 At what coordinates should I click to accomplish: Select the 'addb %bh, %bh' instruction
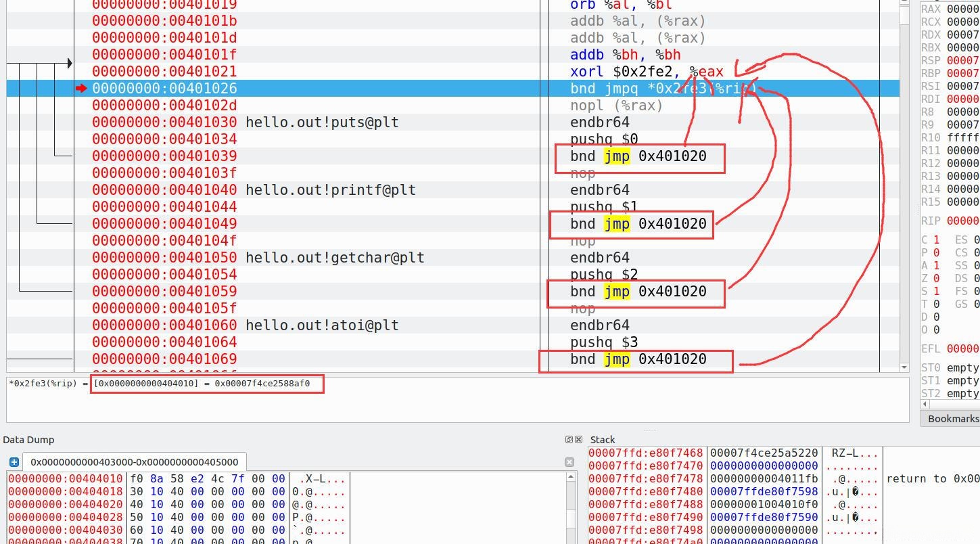coord(626,55)
